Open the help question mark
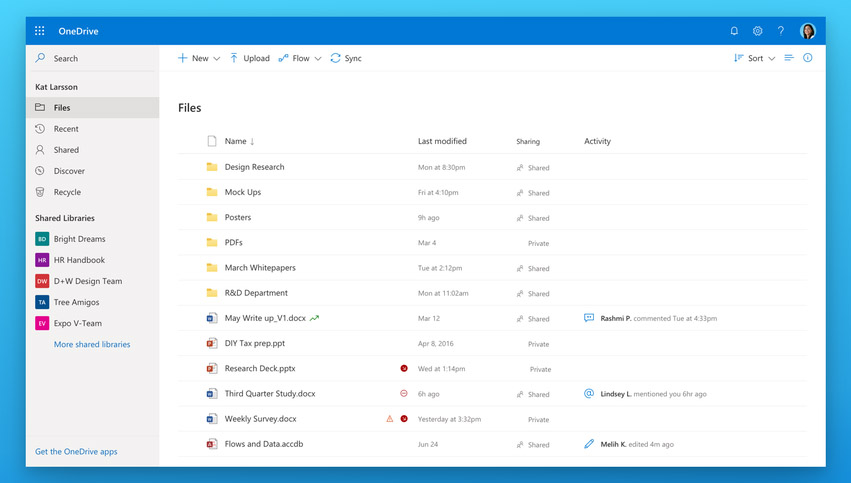 (780, 31)
